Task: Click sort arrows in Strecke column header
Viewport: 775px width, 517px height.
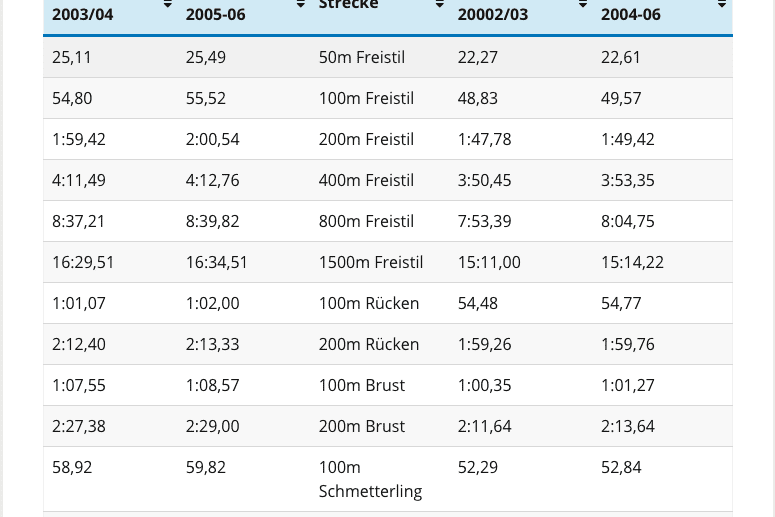Action: [439, 6]
